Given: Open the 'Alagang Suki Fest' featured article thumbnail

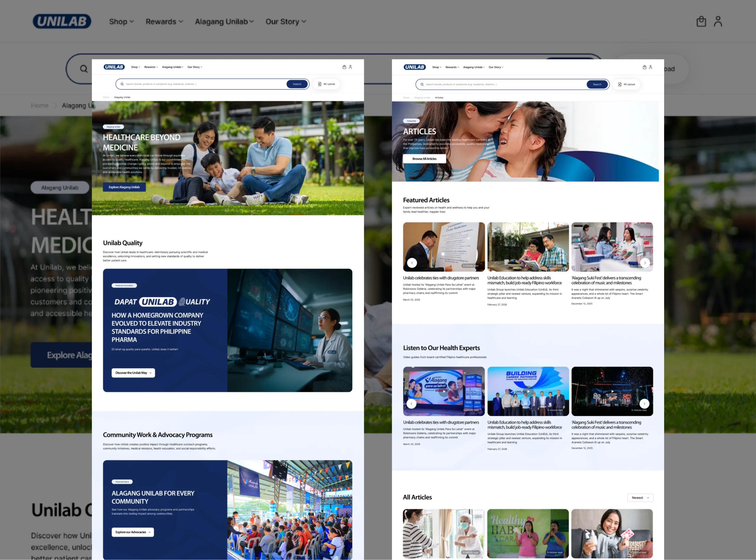Looking at the screenshot, I should [612, 247].
